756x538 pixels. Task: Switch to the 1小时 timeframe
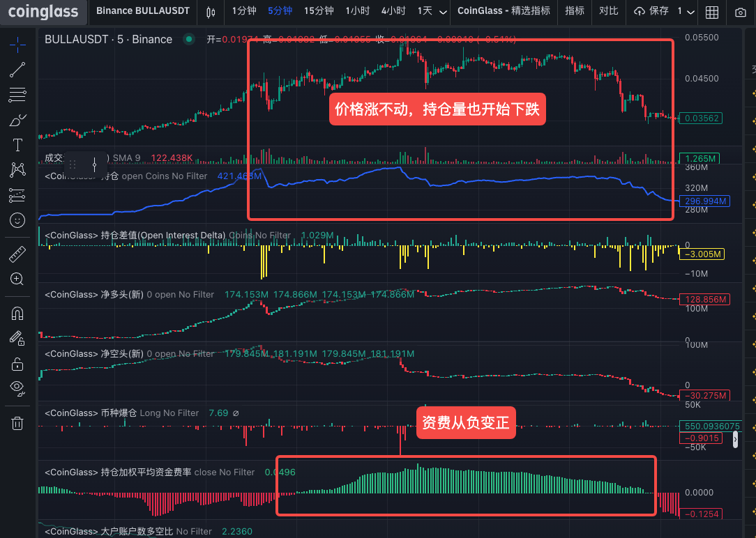point(358,11)
